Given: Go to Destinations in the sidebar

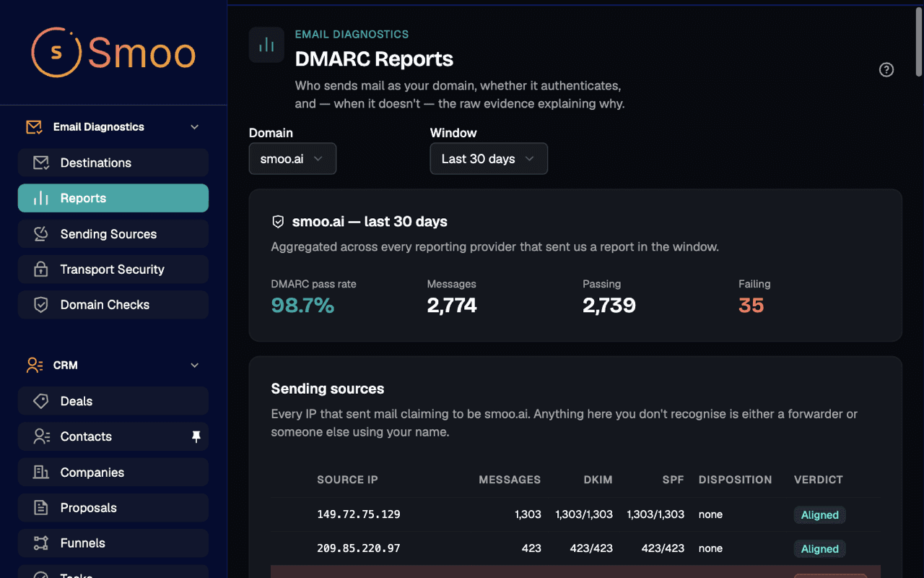Looking at the screenshot, I should tap(113, 163).
